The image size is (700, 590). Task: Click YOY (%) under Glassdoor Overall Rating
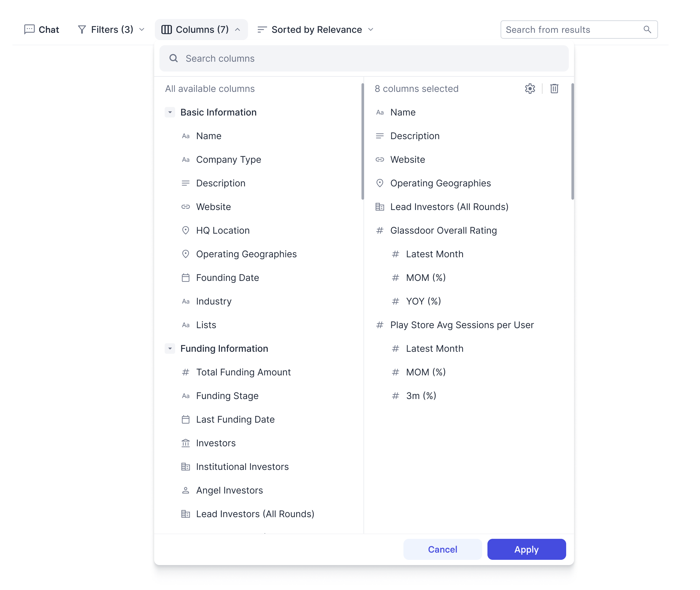[x=423, y=301]
